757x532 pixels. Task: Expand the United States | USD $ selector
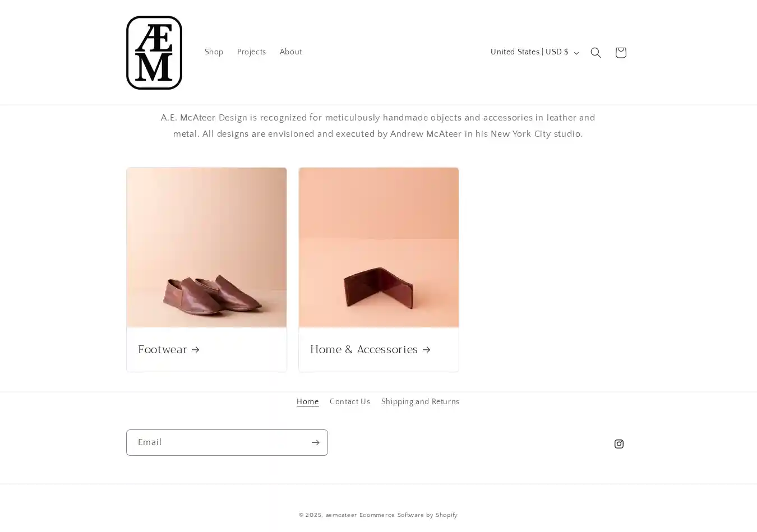[534, 52]
